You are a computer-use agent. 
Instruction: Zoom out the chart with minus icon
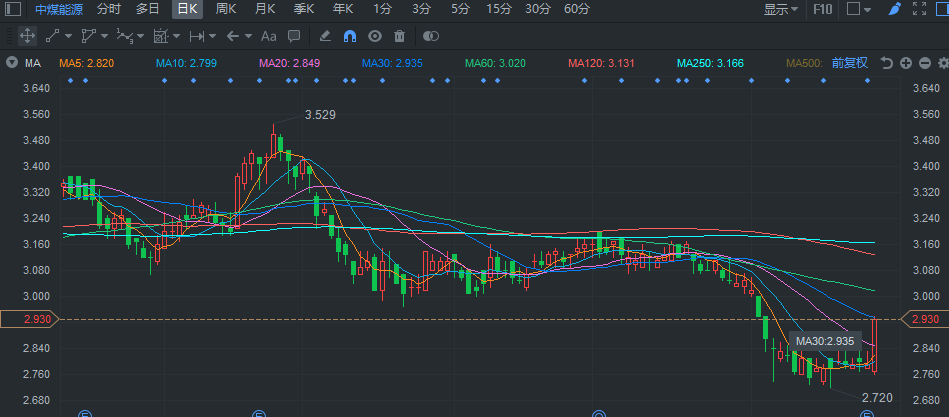click(924, 63)
